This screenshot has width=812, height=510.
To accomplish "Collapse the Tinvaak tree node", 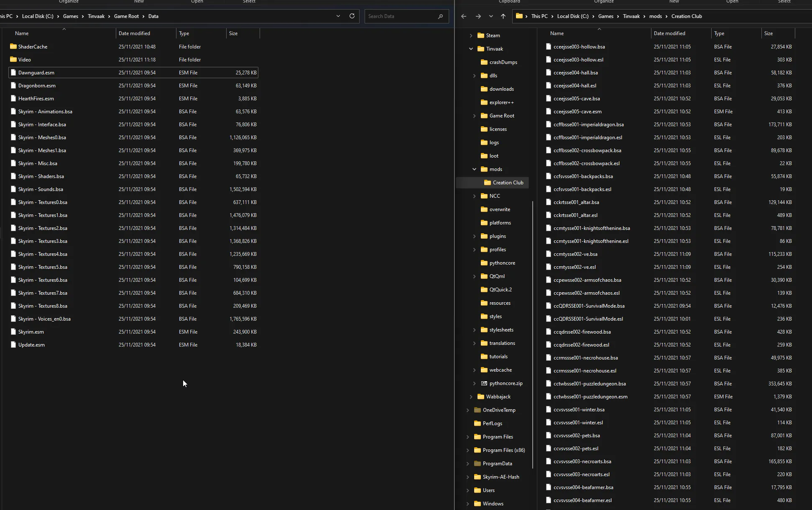I will (x=471, y=49).
